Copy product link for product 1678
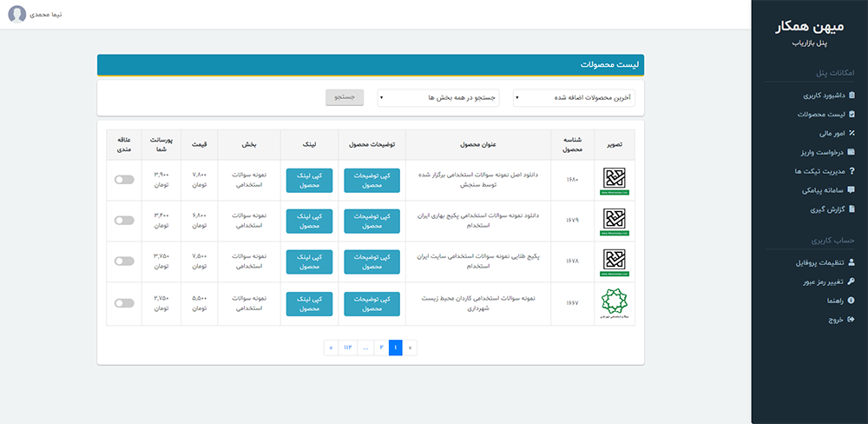 tap(310, 262)
